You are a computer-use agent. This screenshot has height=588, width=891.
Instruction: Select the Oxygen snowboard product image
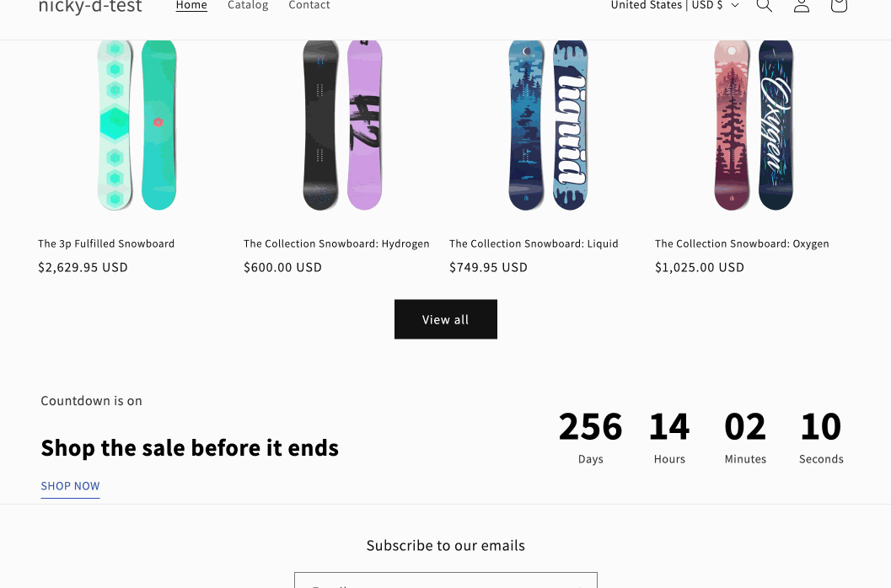[x=754, y=124]
